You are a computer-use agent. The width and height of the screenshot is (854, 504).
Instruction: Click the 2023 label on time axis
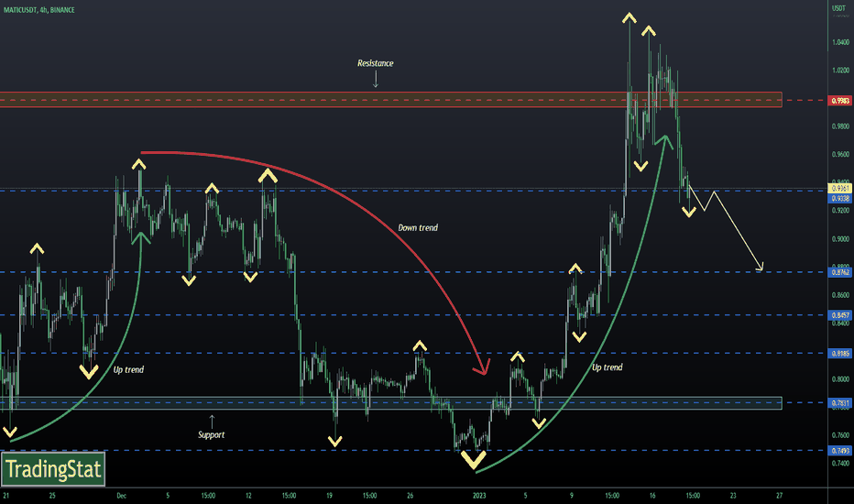479,496
